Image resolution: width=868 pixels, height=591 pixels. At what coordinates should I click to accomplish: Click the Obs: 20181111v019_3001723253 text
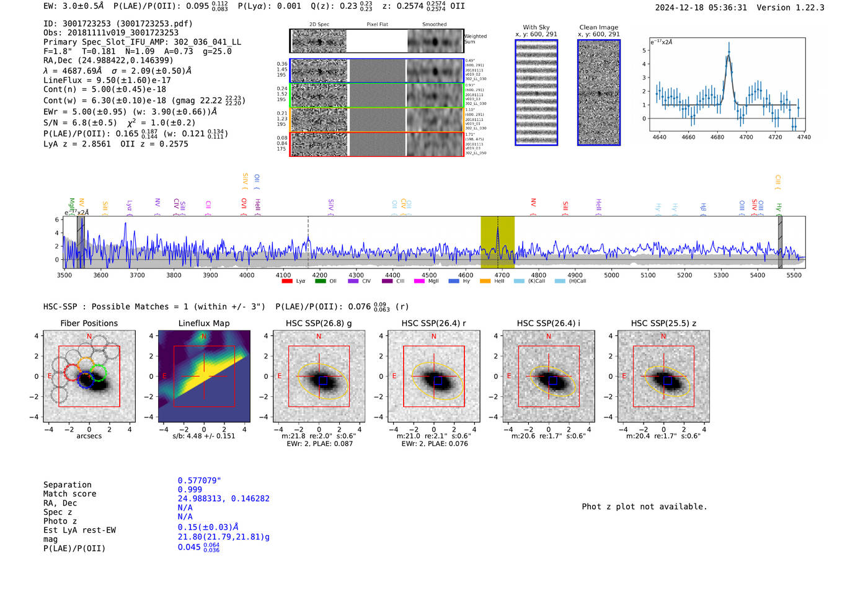pyautogui.click(x=111, y=33)
